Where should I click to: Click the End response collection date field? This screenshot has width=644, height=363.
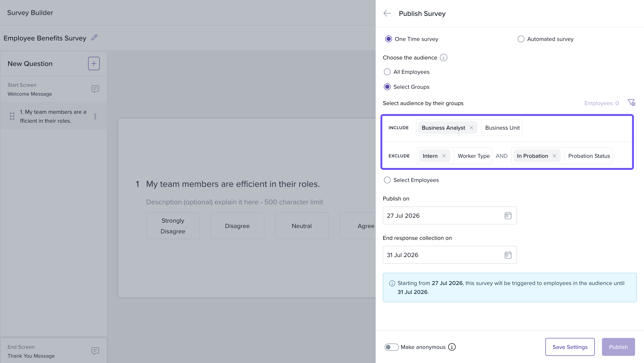pyautogui.click(x=449, y=255)
